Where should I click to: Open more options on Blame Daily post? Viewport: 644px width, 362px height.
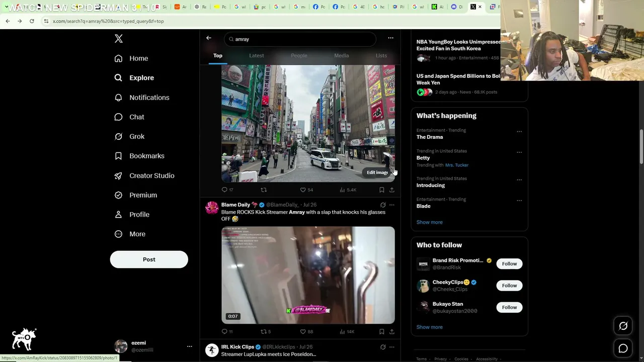click(392, 205)
